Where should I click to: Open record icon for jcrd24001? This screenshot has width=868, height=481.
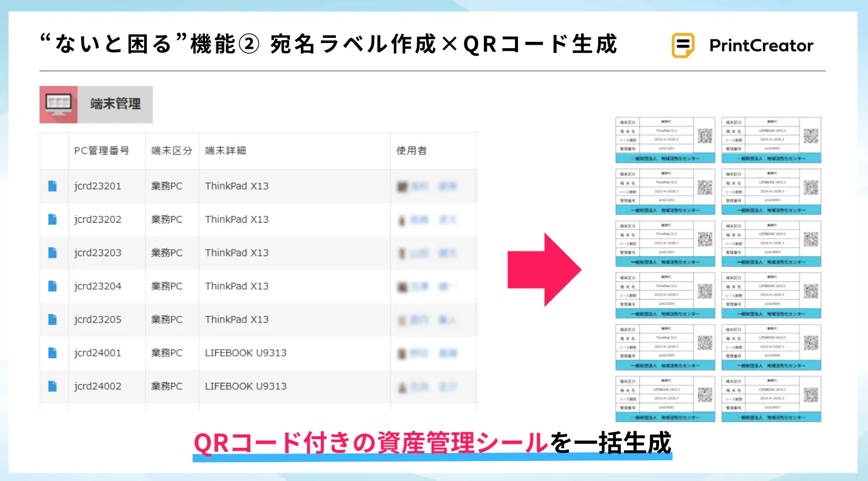tap(52, 353)
